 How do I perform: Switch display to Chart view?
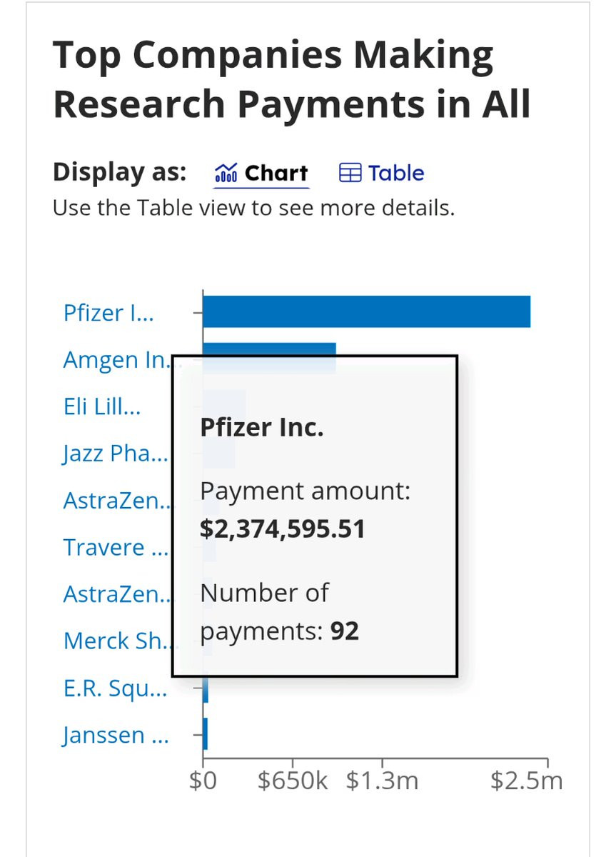click(261, 173)
